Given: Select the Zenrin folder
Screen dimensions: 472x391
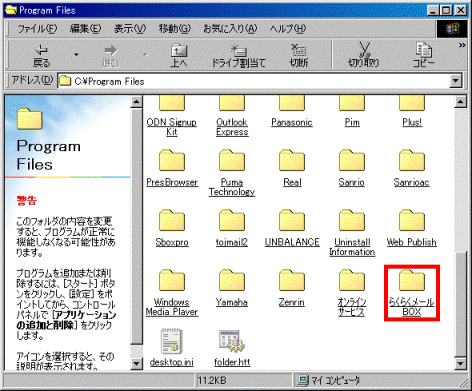Looking at the screenshot, I should coord(292,288).
